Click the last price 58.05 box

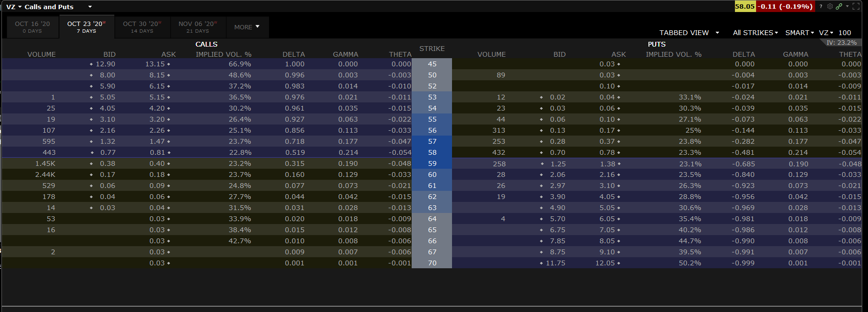[x=745, y=6]
